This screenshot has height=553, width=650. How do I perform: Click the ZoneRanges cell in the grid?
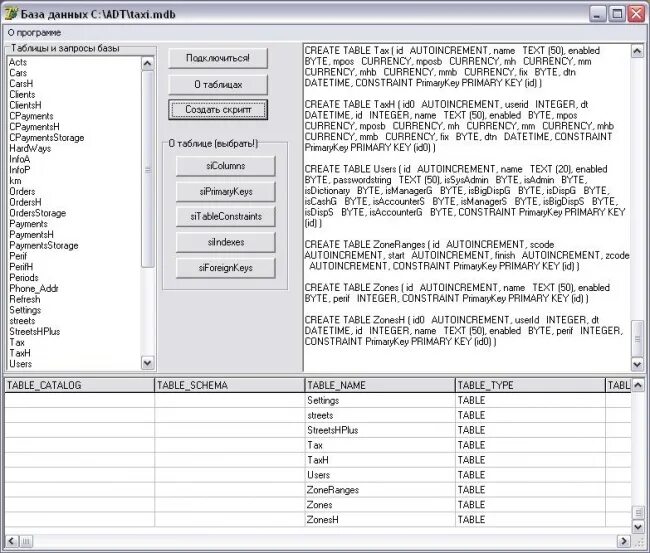[380, 490]
